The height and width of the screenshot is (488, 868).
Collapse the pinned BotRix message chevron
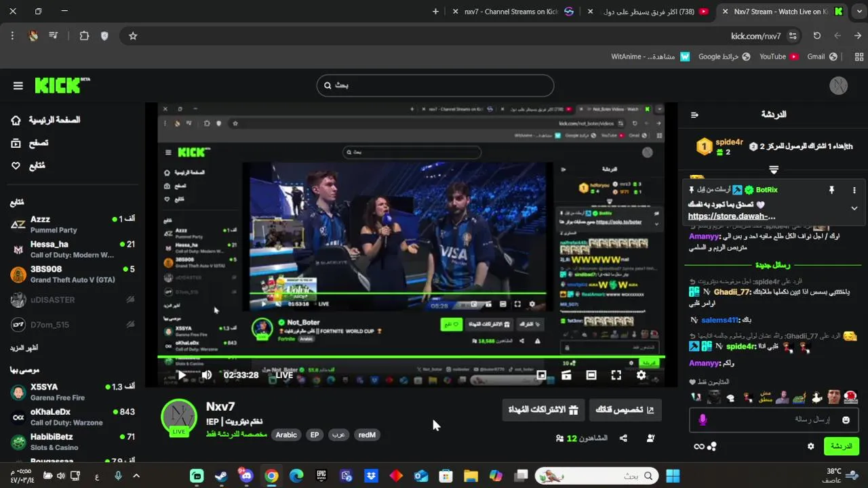click(854, 208)
